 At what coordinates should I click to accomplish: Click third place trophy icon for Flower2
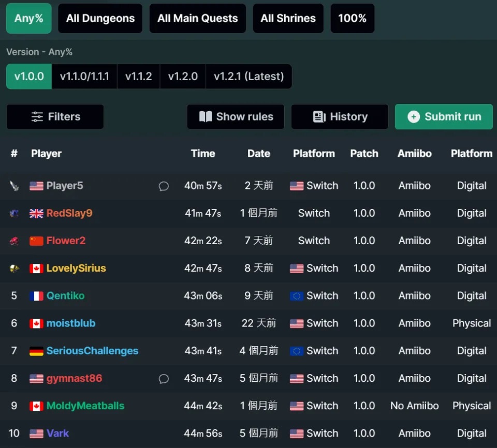14,241
